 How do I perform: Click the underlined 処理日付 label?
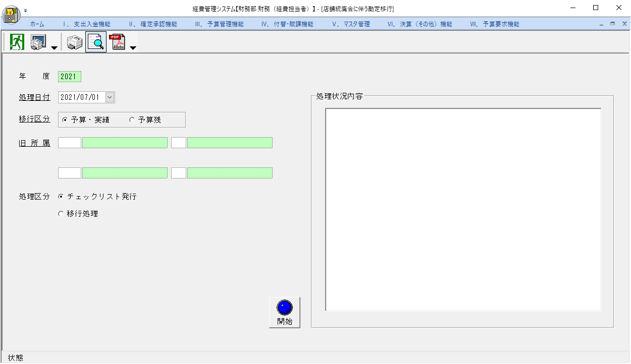pyautogui.click(x=34, y=97)
